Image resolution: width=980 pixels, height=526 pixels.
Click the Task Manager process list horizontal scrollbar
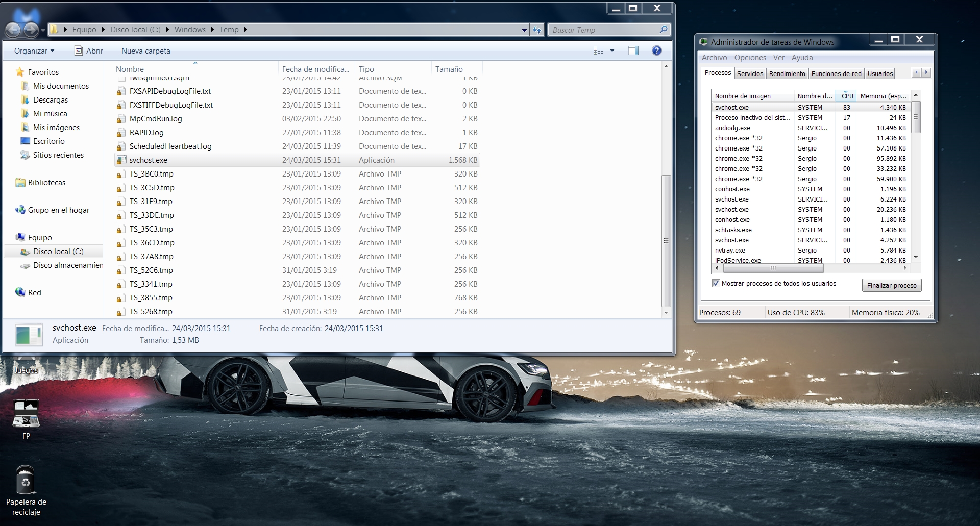click(773, 268)
